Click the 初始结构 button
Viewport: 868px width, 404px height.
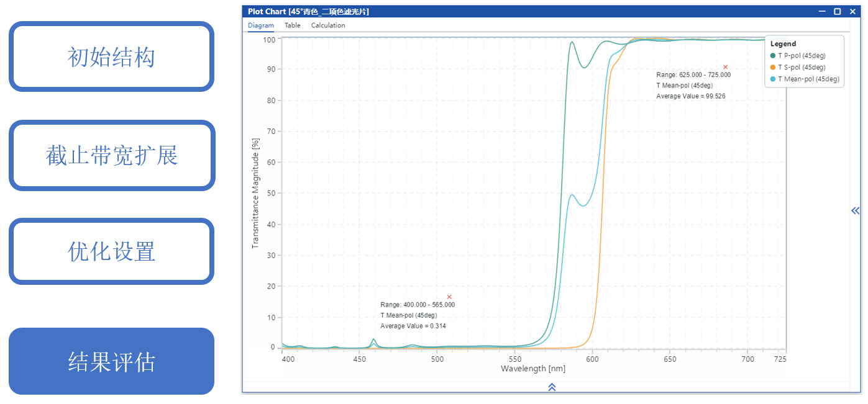(111, 56)
